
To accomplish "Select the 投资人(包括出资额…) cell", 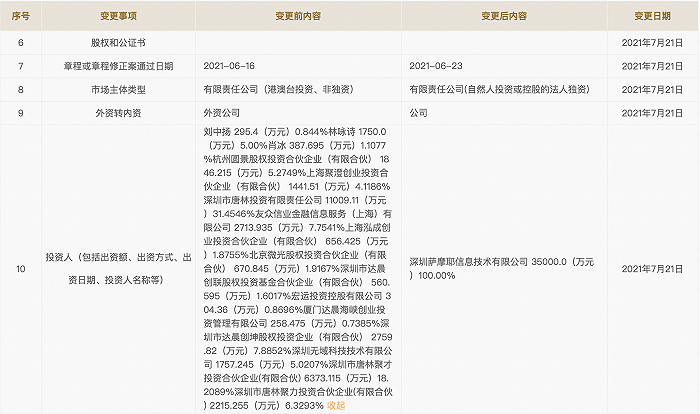I will 118,269.
